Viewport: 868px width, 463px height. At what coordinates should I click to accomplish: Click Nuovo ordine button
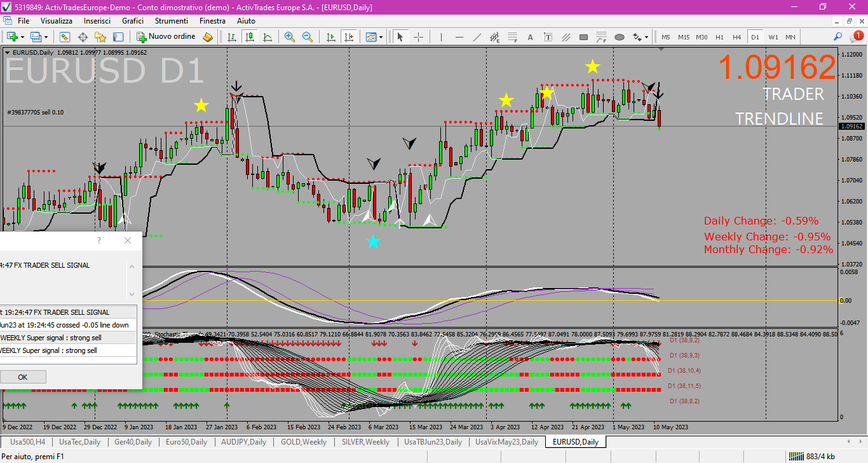(166, 37)
